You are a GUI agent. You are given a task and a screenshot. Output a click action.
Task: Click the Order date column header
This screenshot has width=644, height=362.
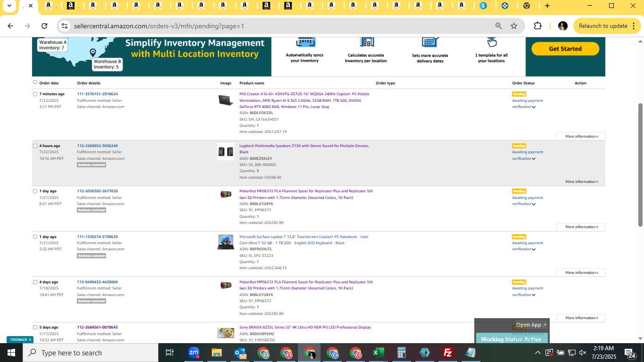(x=49, y=83)
